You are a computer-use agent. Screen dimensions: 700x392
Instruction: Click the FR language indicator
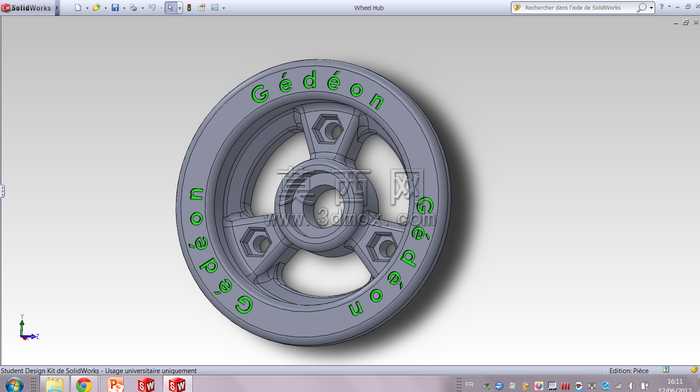click(x=469, y=384)
